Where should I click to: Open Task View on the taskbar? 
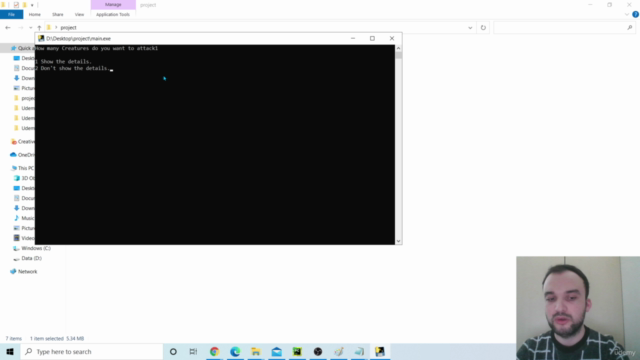coord(193,351)
